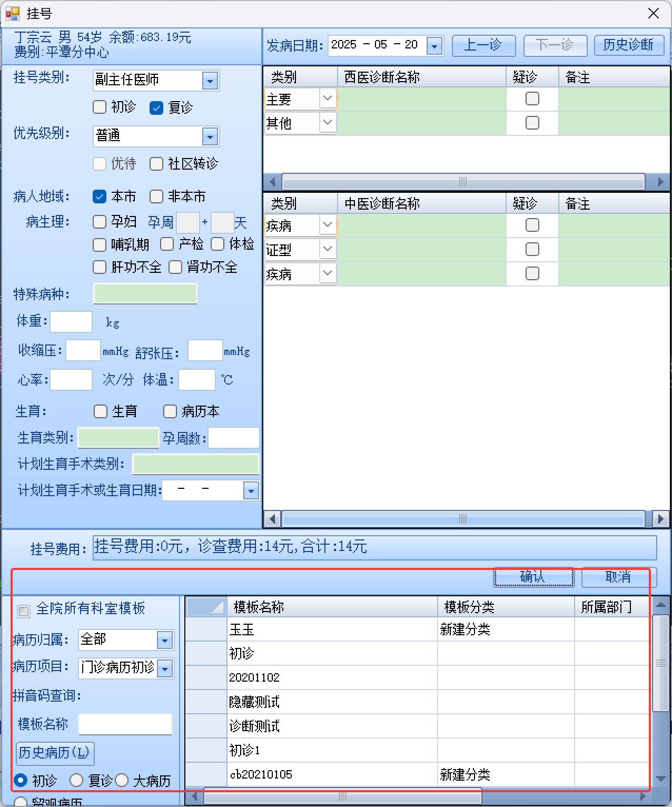Select the 复诊 radio button
The height and width of the screenshot is (807, 672).
pos(76,780)
